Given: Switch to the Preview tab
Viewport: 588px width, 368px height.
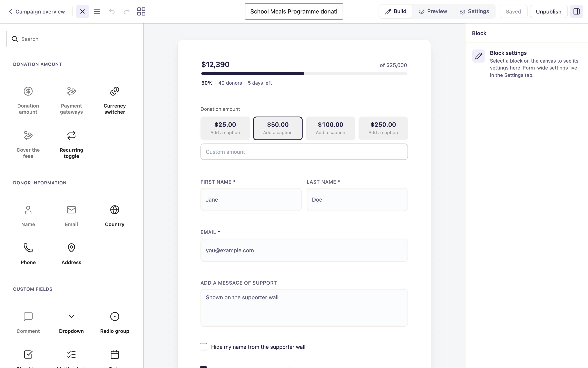Looking at the screenshot, I should coord(433,11).
